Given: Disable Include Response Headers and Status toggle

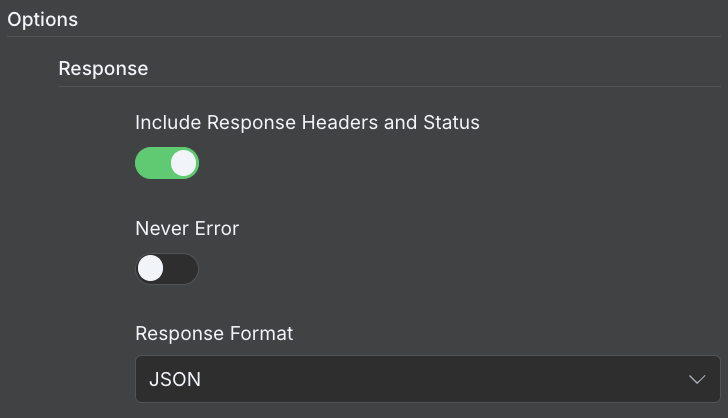Looking at the screenshot, I should pos(167,163).
